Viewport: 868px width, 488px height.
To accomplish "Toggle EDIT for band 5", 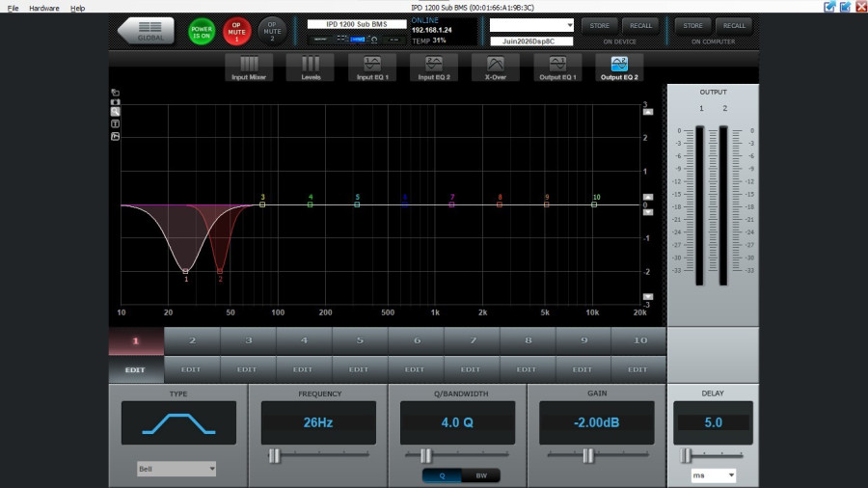I will coord(359,369).
